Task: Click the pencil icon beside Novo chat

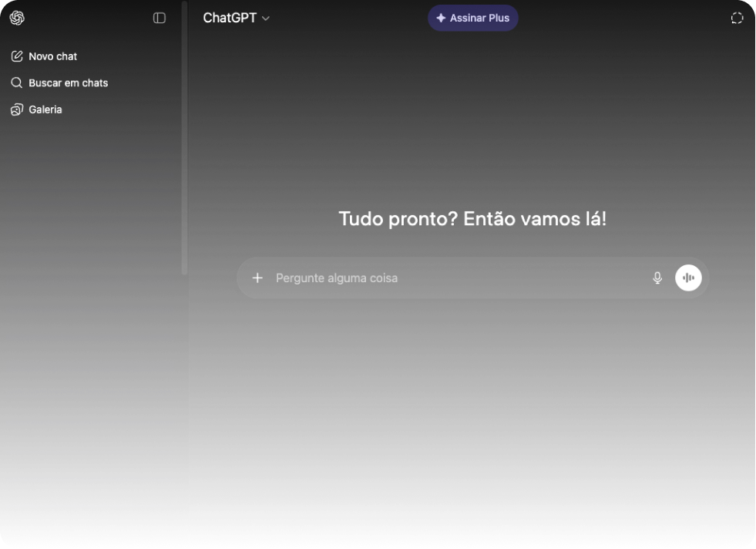Action: point(17,56)
